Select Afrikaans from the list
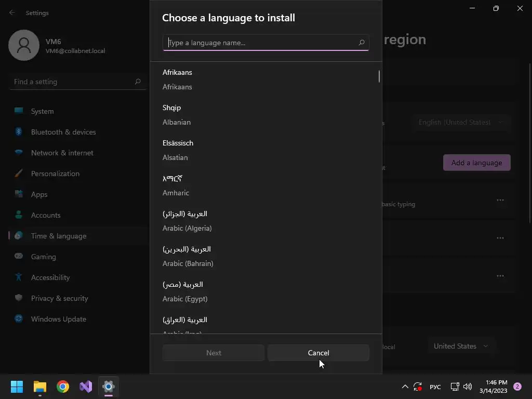532x399 pixels. pyautogui.click(x=265, y=79)
